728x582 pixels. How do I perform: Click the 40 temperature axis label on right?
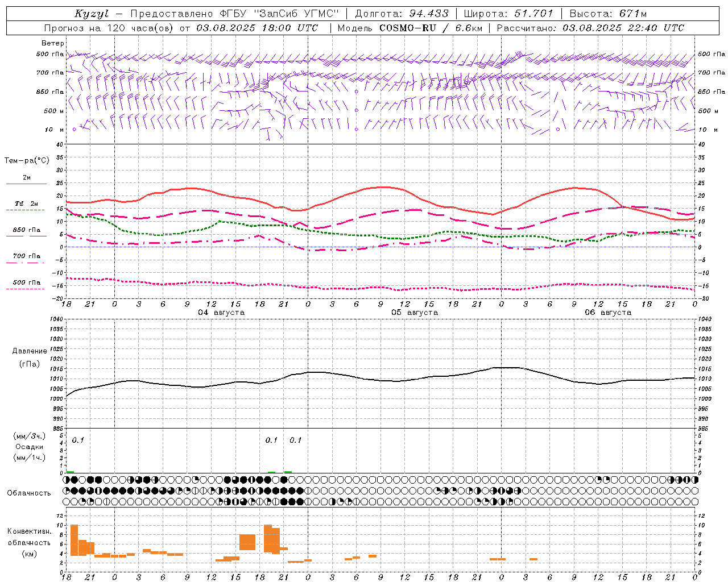[x=702, y=144]
